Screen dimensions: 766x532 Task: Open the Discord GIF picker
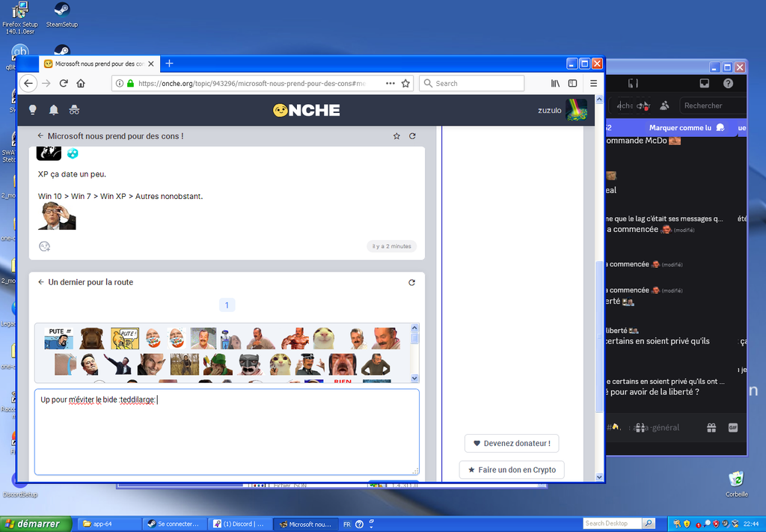(x=733, y=428)
